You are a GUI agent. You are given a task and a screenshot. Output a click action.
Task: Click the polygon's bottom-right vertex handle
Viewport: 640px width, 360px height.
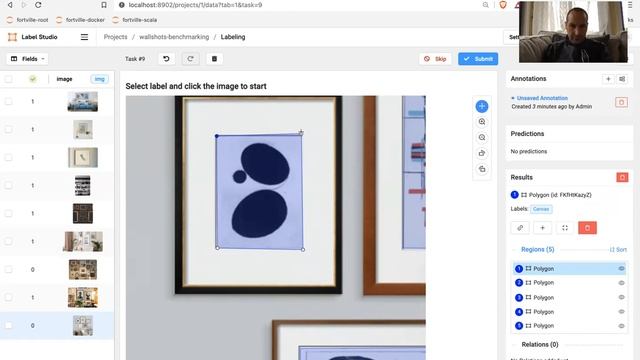303,249
